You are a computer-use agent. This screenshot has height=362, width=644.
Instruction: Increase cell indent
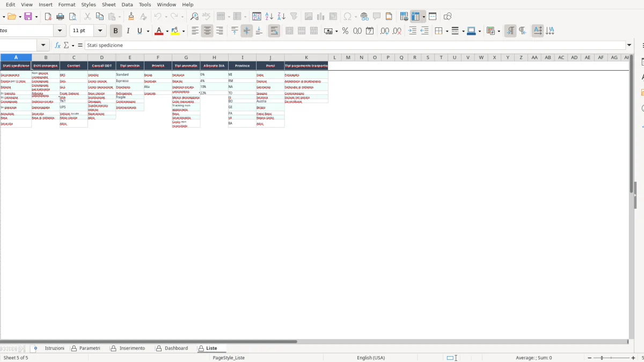(x=412, y=31)
